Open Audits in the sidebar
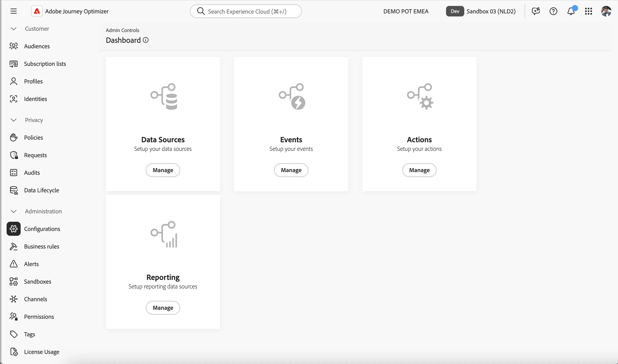This screenshot has height=364, width=618. pos(32,173)
